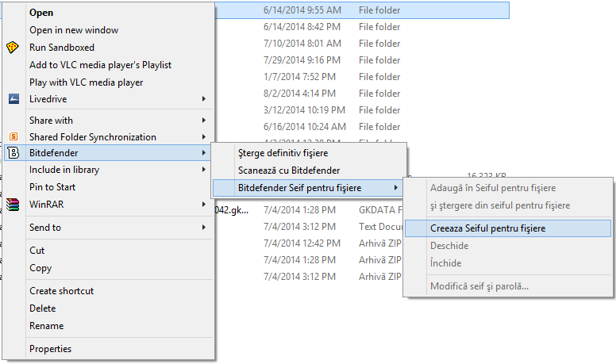Select the folder row dated 6/14/2014 9:55 AM
This screenshot has height=364, width=616.
tap(362, 10)
